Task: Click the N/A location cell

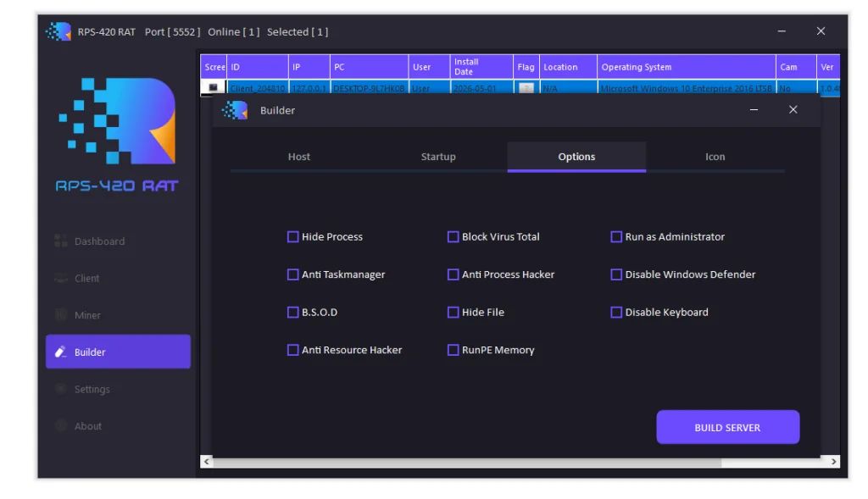Action: (569, 88)
